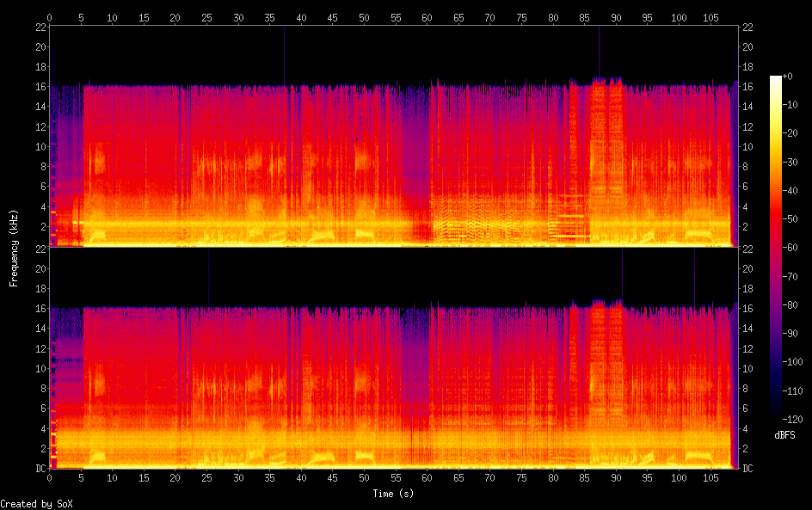Click the dBFS label under color scale
Viewport: 812px width, 510px height.
click(784, 435)
